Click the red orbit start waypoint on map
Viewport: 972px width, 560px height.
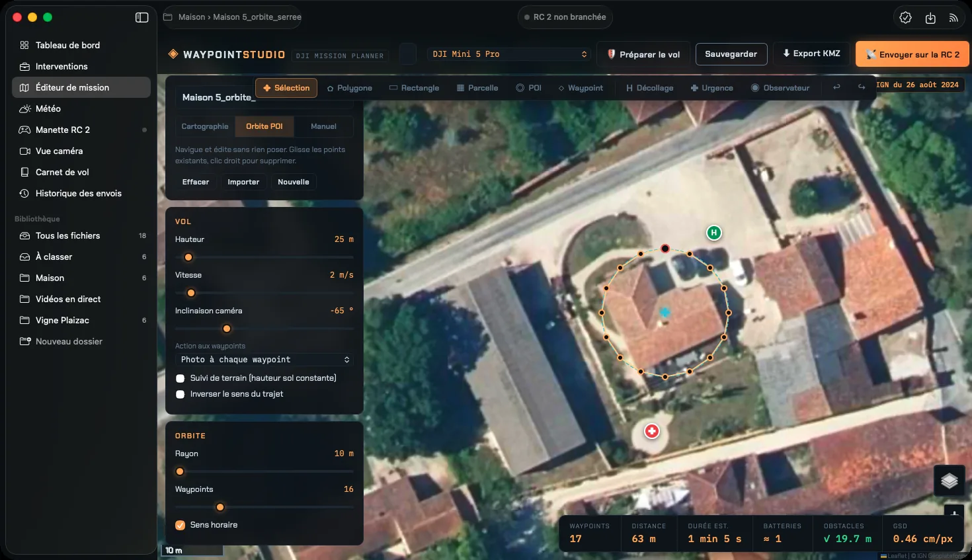[665, 249]
